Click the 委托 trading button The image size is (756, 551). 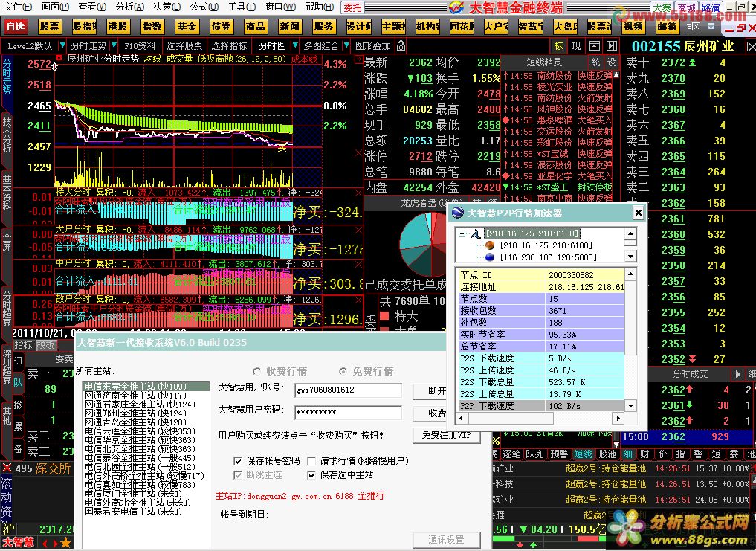[x=353, y=7]
